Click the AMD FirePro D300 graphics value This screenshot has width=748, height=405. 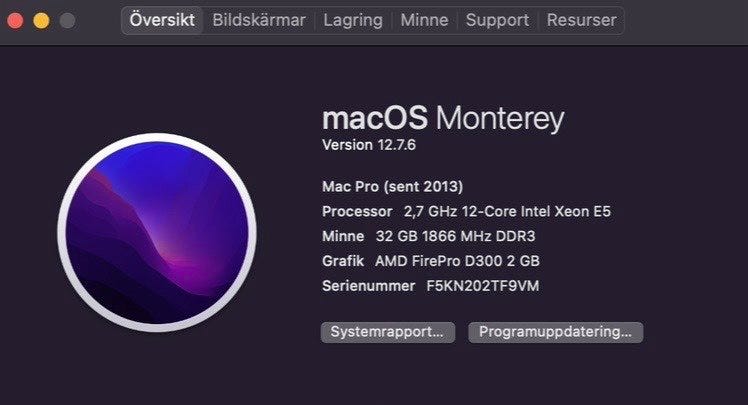click(457, 261)
